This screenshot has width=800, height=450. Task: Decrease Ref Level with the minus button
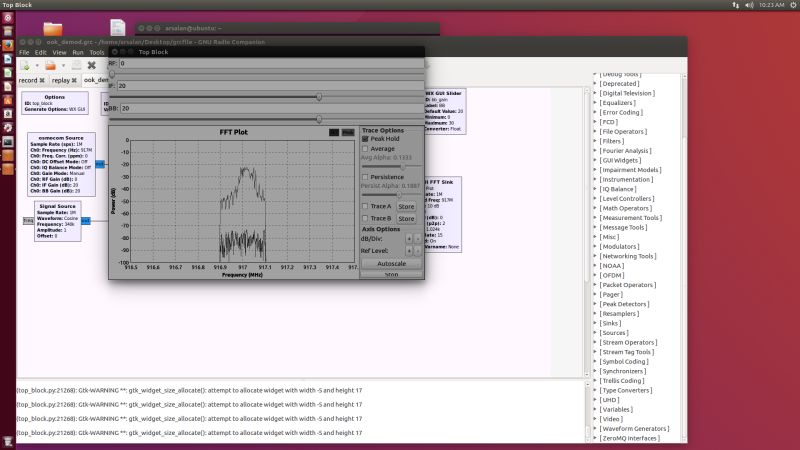[417, 251]
